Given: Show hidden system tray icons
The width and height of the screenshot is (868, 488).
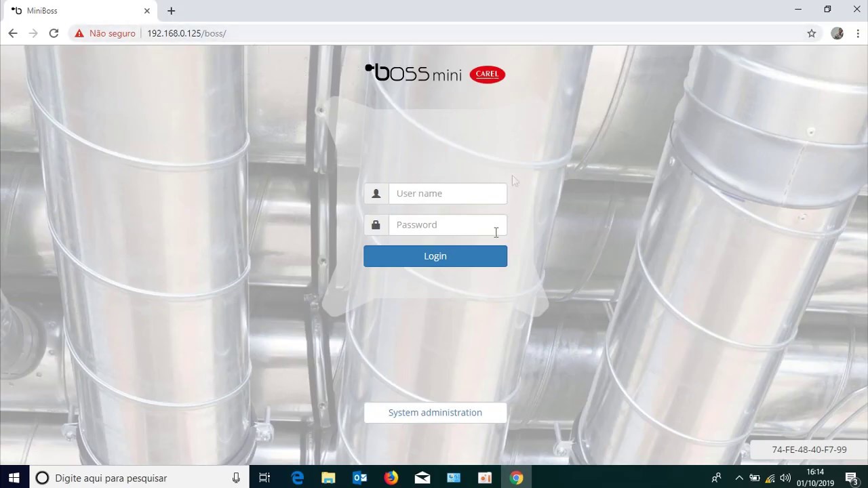Looking at the screenshot, I should coord(739,478).
